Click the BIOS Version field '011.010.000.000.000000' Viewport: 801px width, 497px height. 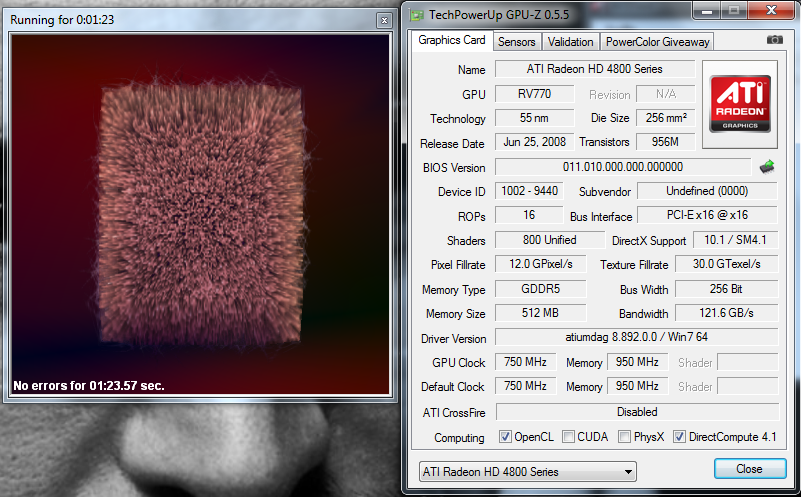(x=623, y=167)
